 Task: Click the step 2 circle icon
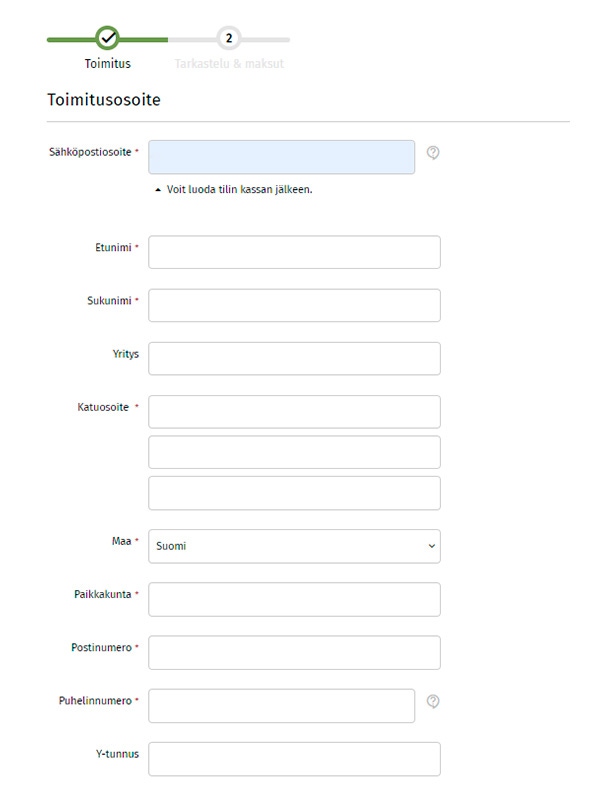pos(229,38)
